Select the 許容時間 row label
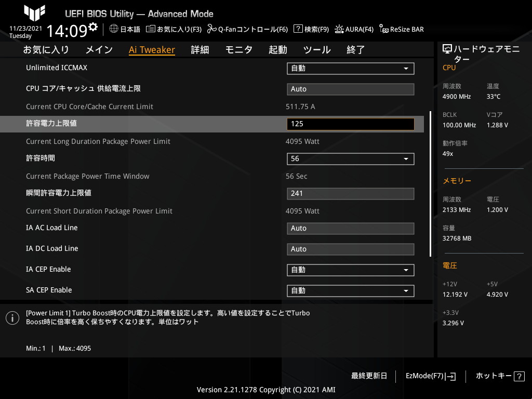The width and height of the screenshot is (532, 399). coord(41,158)
